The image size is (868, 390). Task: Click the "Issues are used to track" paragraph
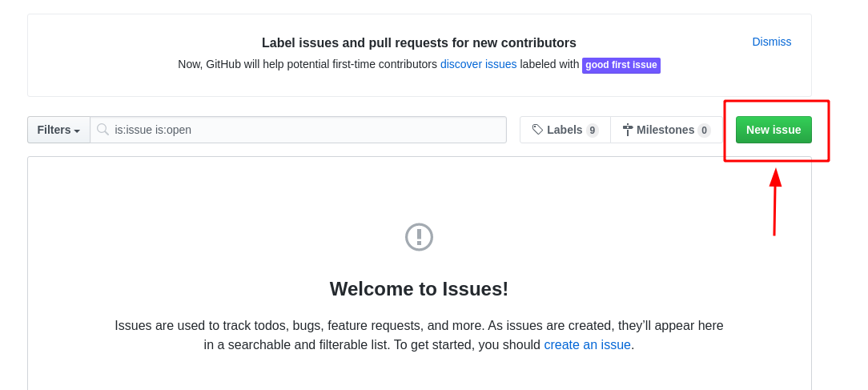click(419, 326)
